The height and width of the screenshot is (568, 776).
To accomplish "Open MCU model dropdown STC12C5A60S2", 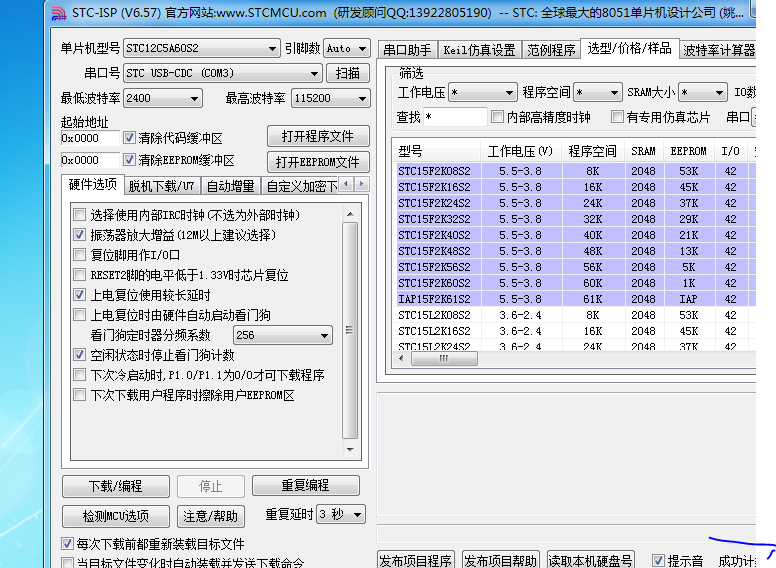I will point(201,48).
